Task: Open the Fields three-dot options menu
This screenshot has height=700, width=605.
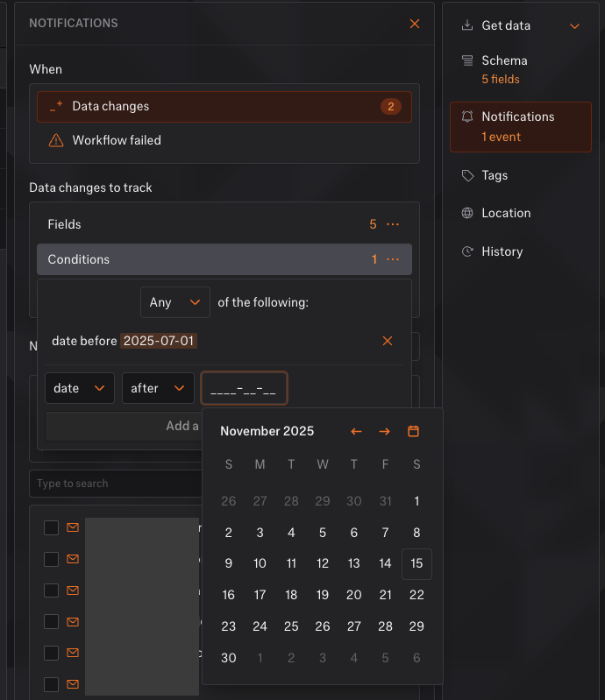Action: (393, 224)
